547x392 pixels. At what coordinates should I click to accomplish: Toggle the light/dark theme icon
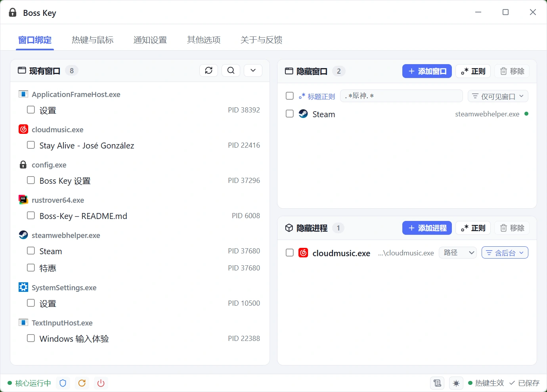pos(456,383)
